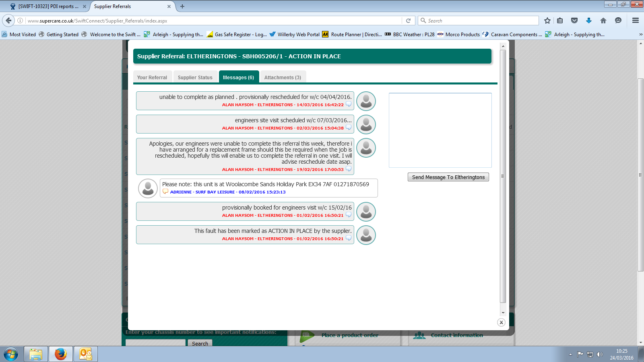The width and height of the screenshot is (644, 362).
Task: Open the Firefox hamburger menu
Action: pyautogui.click(x=636, y=21)
